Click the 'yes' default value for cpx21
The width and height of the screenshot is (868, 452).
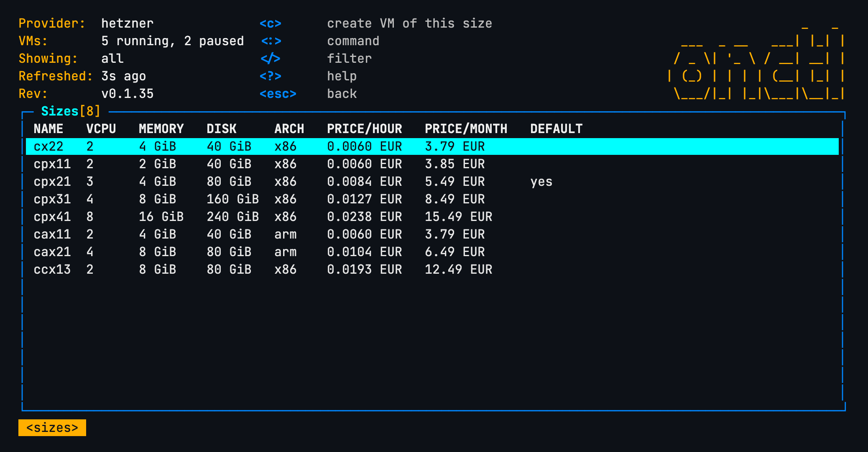point(541,182)
